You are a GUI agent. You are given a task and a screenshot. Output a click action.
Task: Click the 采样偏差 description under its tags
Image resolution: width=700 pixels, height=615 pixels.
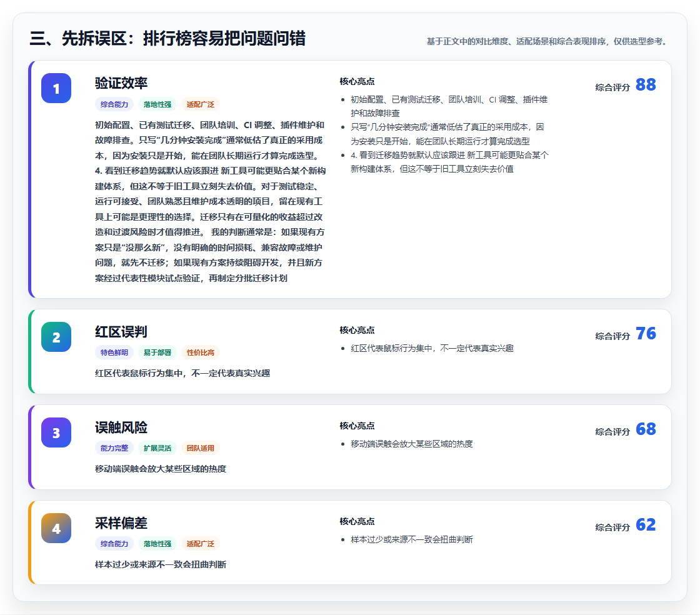[x=161, y=564]
